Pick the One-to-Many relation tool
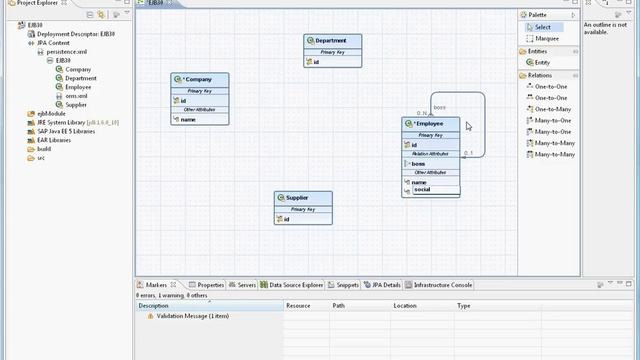The height and width of the screenshot is (360, 640). 549,109
